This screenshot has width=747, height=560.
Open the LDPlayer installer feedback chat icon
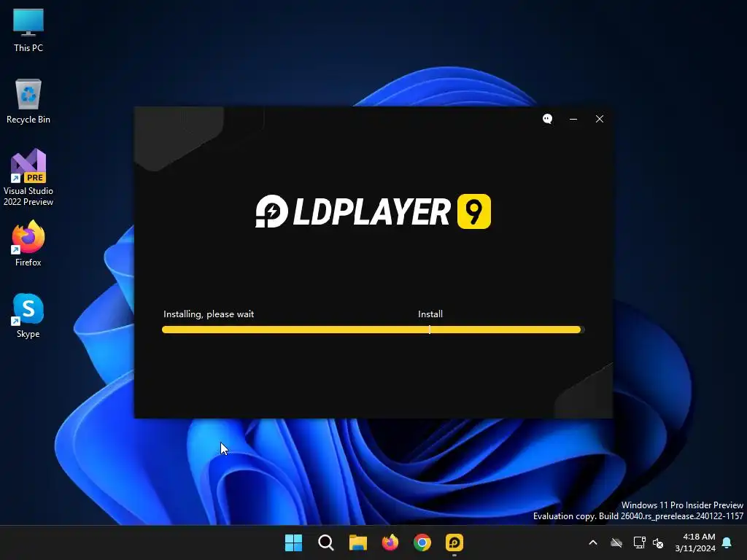point(547,119)
